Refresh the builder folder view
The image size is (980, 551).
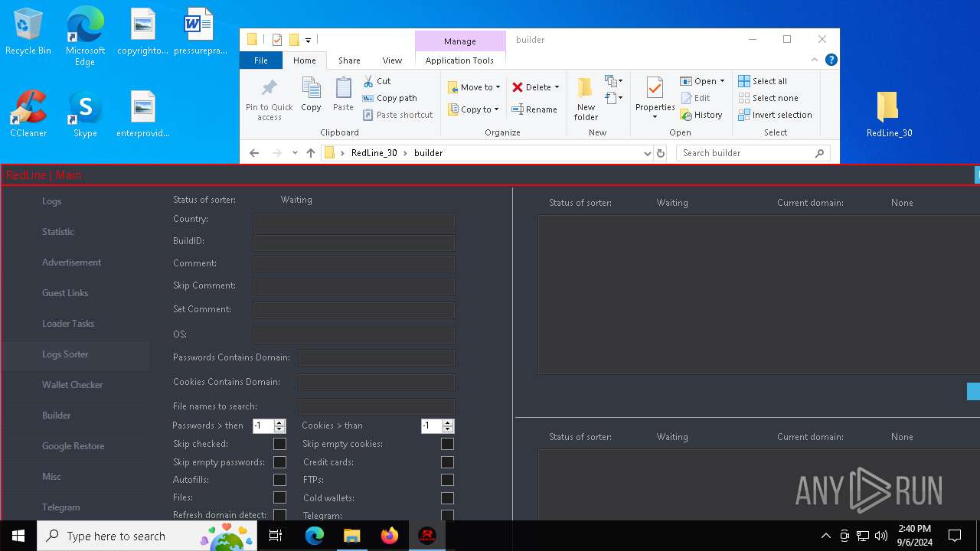coord(661,153)
